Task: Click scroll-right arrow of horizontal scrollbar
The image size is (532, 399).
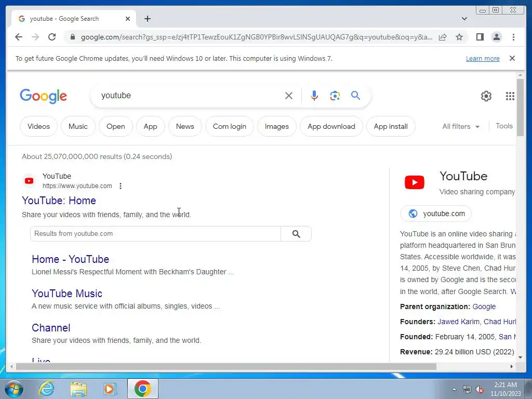Action: coord(512,366)
